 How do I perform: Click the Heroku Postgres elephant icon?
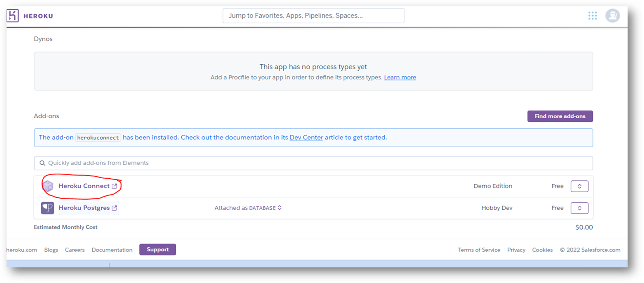pyautogui.click(x=48, y=208)
